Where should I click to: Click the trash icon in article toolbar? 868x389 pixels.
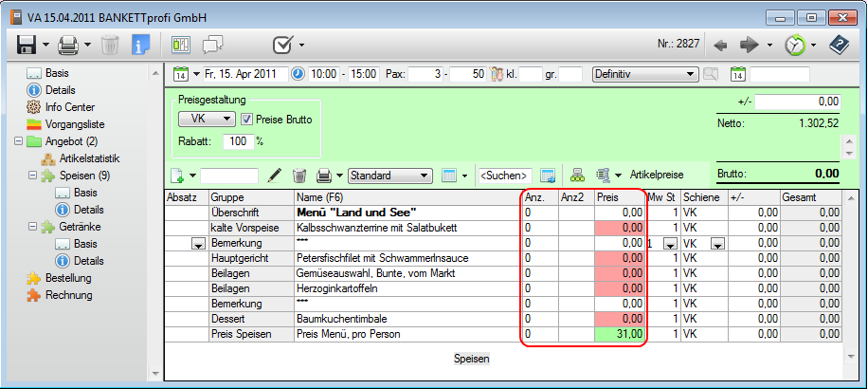click(299, 176)
